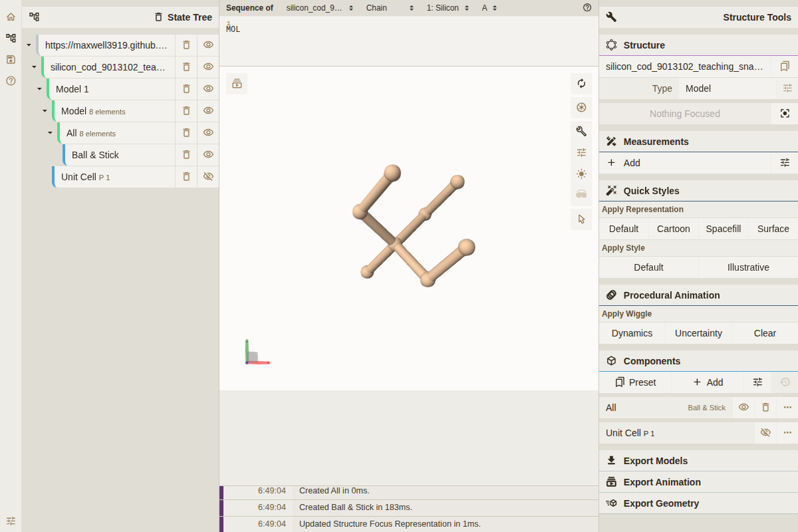Open more options for Unit Cell component

[787, 432]
